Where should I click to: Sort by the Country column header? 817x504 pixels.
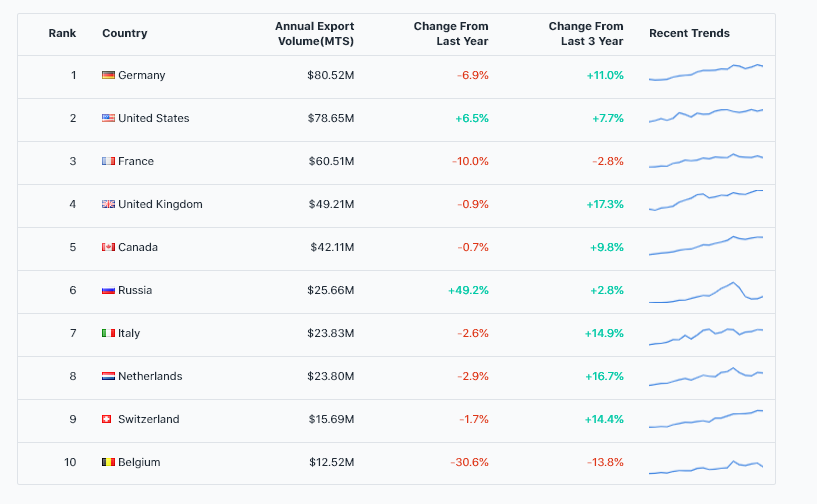point(124,33)
